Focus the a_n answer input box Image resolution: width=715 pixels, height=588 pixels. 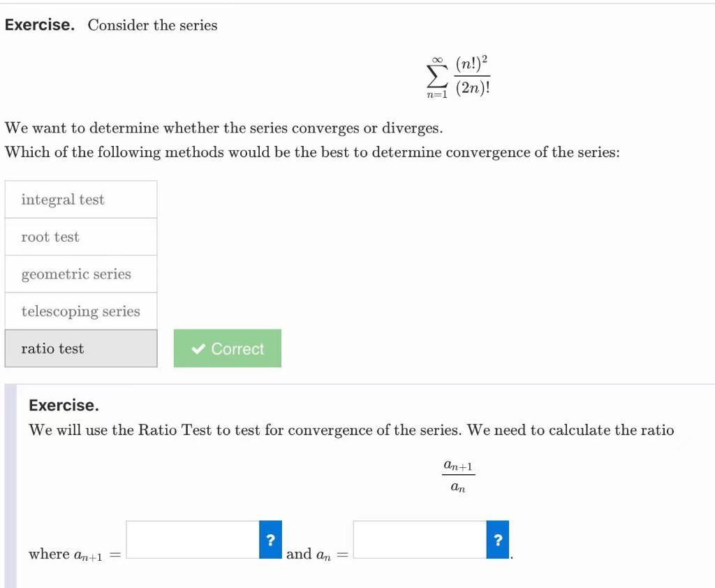tap(420, 539)
